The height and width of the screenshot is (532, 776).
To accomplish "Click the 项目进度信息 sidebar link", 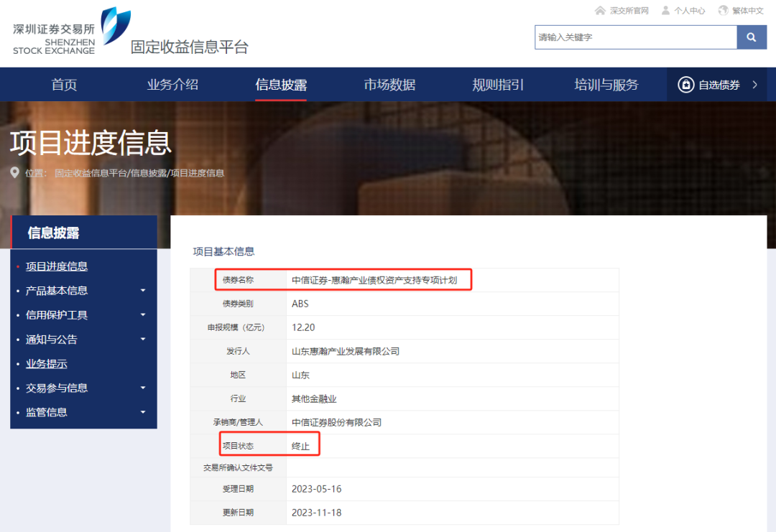I will point(57,266).
